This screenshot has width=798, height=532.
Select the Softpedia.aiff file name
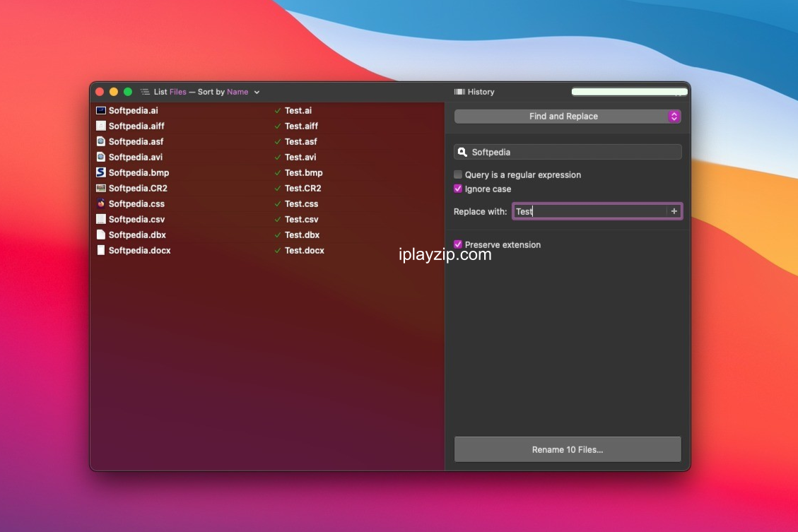coord(136,126)
